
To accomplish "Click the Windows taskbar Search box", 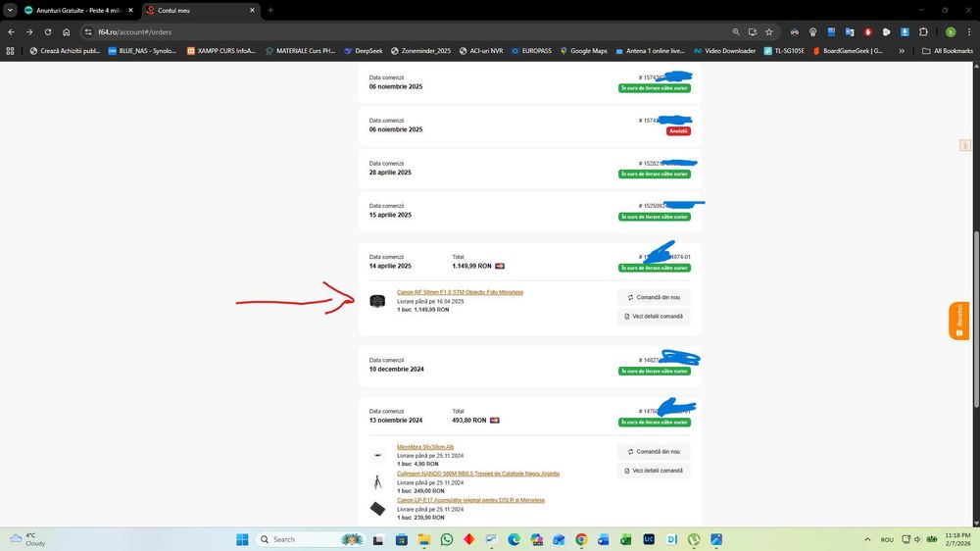I will click(x=310, y=539).
